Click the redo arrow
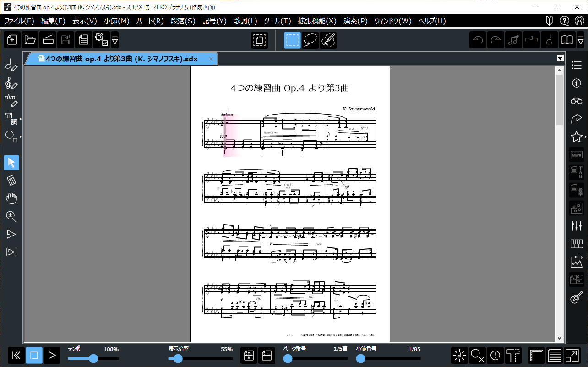This screenshot has height=367, width=588. coord(496,40)
